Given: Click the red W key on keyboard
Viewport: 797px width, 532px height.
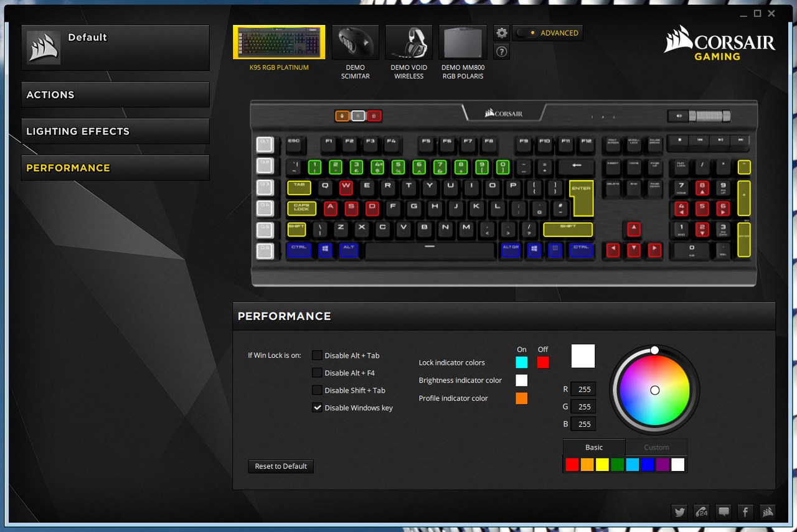Looking at the screenshot, I should coord(346,187).
